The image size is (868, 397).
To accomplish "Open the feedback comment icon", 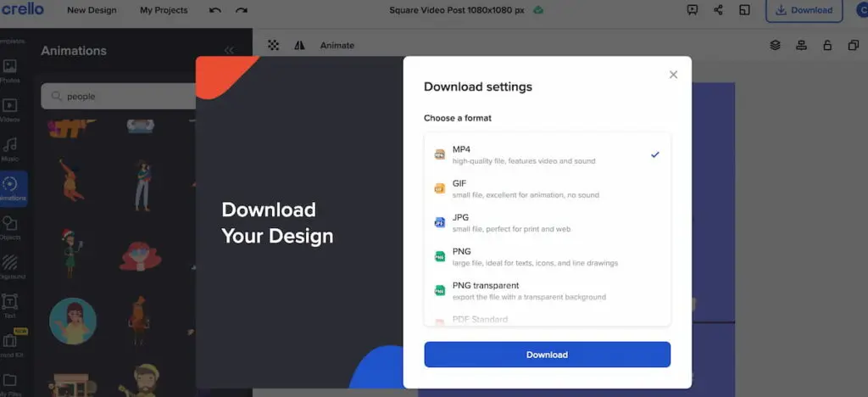I will [x=692, y=10].
